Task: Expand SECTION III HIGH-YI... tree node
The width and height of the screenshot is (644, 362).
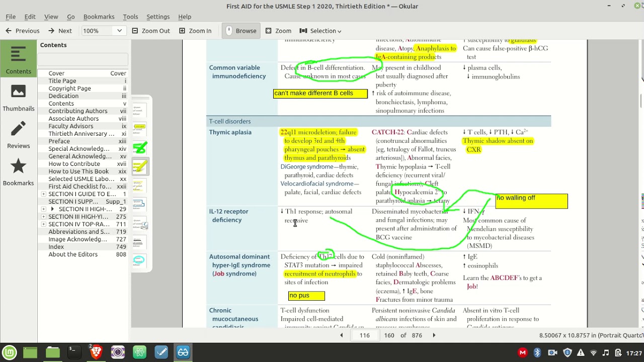Action: pos(44,217)
